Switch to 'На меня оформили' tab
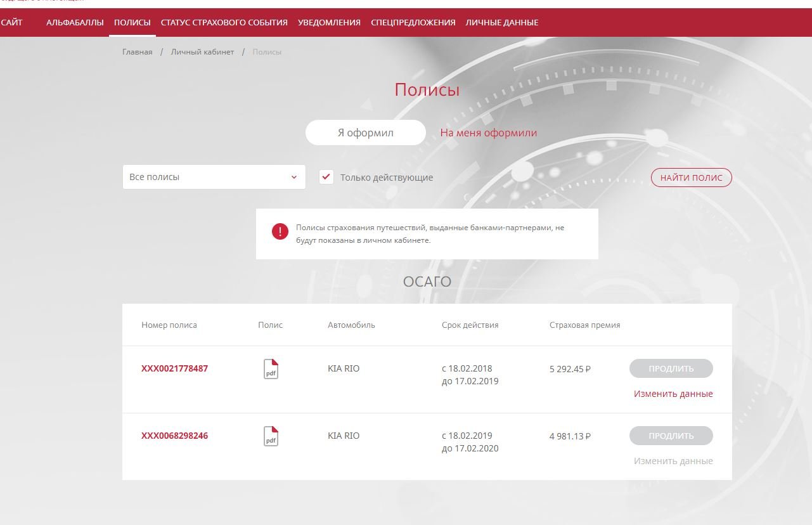Viewport: 812px width, 525px height. (x=488, y=133)
